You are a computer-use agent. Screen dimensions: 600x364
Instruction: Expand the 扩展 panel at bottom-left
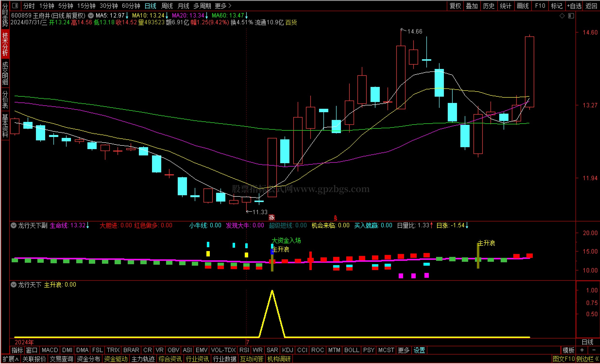11,359
